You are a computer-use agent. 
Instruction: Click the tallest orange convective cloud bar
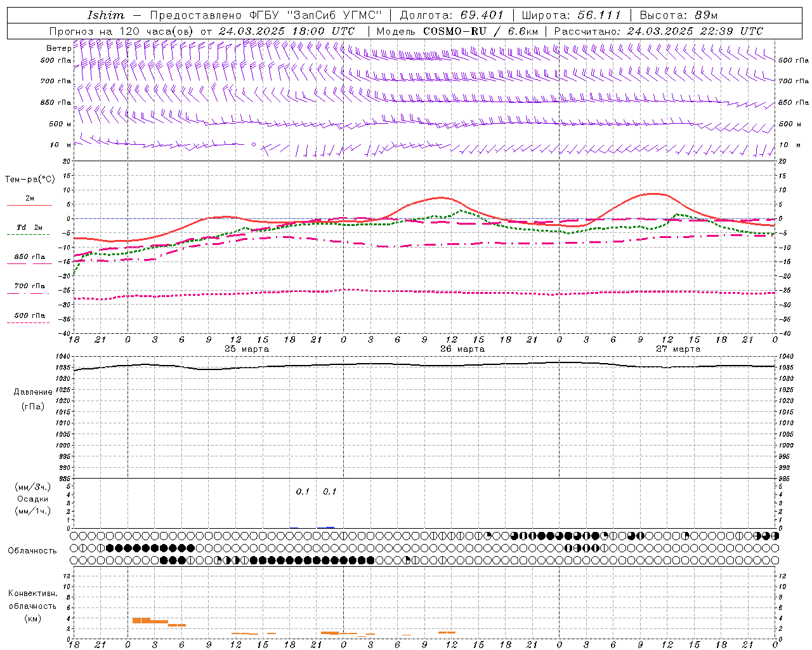141,620
